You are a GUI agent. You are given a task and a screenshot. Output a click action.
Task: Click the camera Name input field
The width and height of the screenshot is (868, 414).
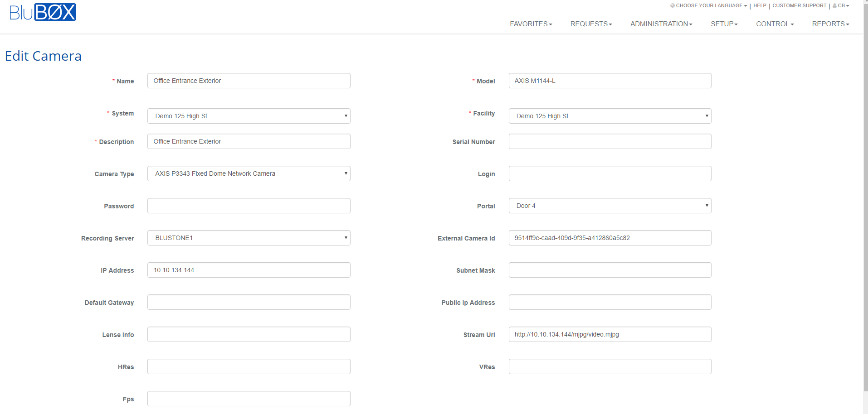[x=249, y=81]
